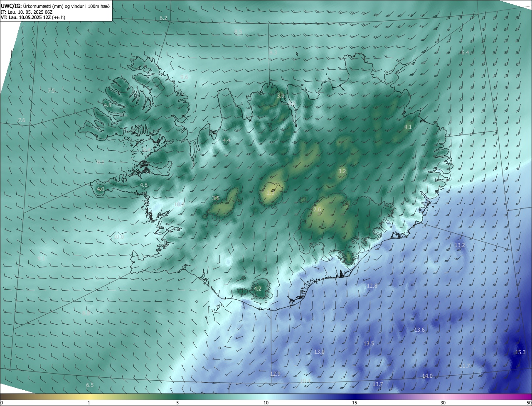Click the 7.6 value label
Screen dimensions: 532x406
pos(22,120)
